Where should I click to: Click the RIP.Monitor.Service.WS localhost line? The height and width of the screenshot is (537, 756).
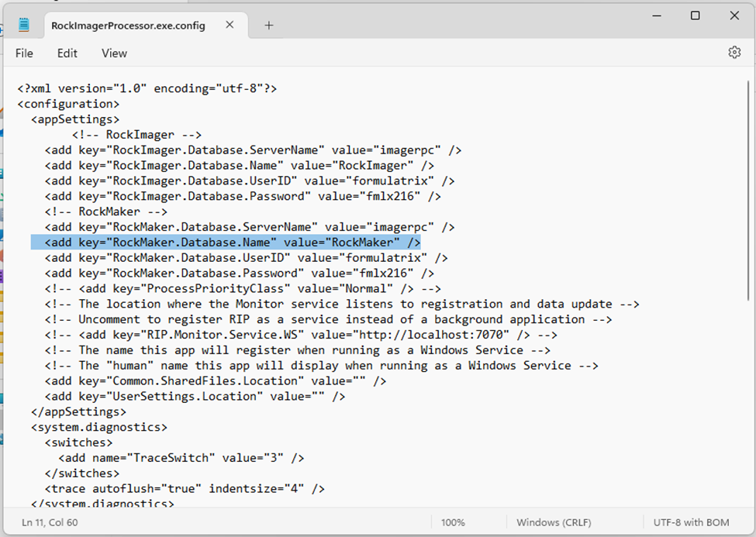[x=301, y=335]
